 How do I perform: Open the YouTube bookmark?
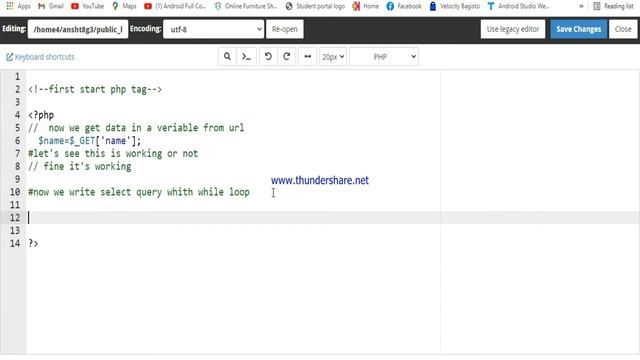(88, 6)
